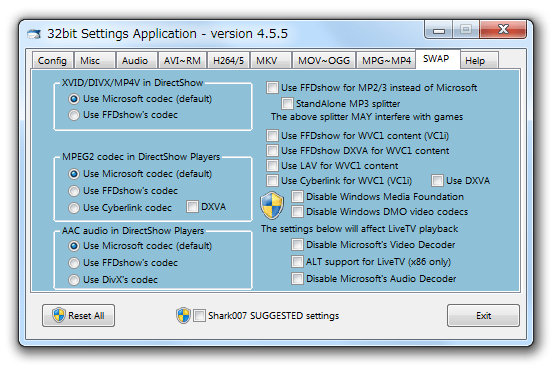Choose FFDshow's codec for XVID/DIVX/MP4V

(123, 115)
